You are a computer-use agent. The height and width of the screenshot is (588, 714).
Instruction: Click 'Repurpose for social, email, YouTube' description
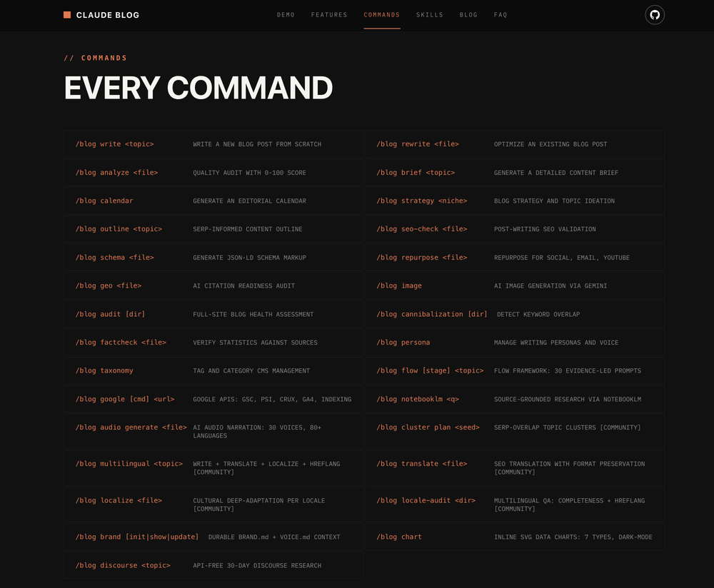[x=562, y=257]
